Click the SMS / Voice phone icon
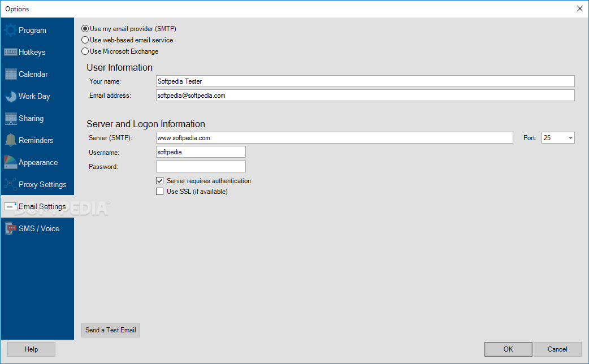The height and width of the screenshot is (364, 589). click(x=10, y=228)
